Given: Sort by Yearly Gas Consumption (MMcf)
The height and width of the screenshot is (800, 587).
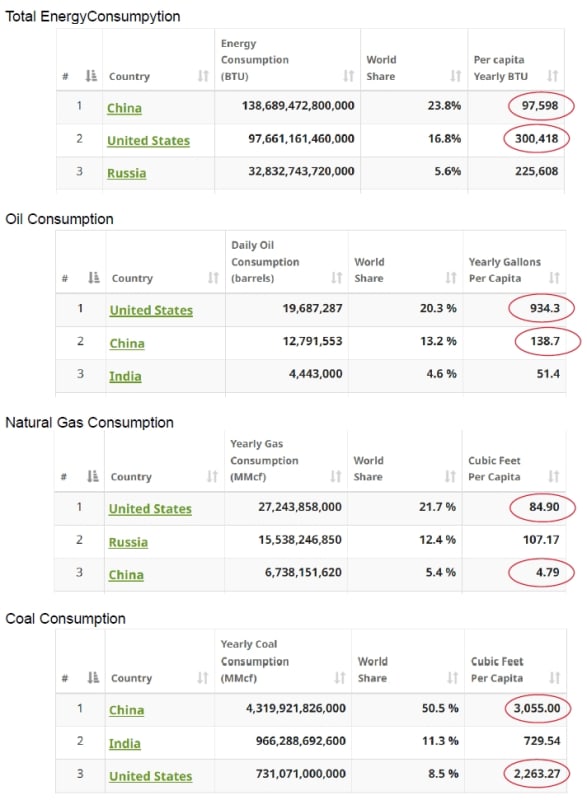Looking at the screenshot, I should [336, 476].
